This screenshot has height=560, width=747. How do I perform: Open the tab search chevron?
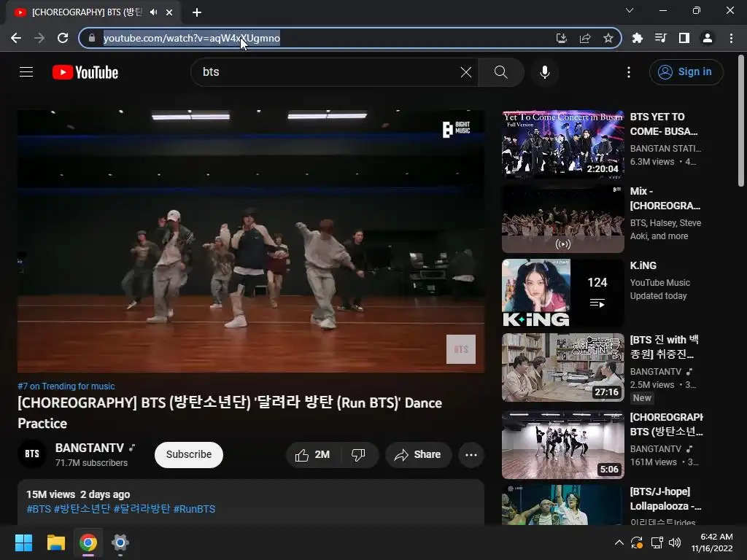(630, 10)
